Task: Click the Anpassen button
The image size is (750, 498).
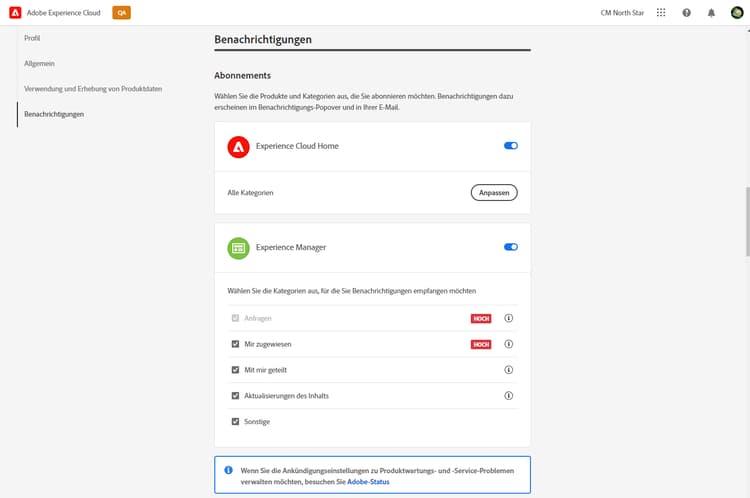Action: [x=494, y=192]
